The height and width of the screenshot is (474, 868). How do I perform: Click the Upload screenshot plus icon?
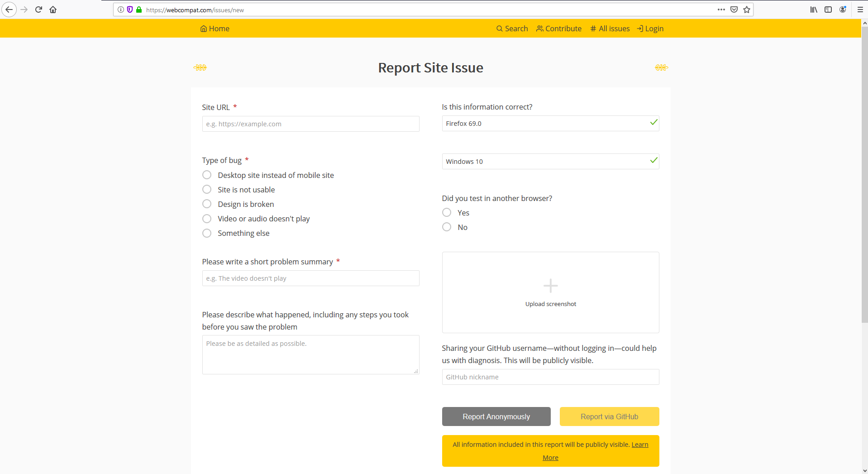(550, 286)
